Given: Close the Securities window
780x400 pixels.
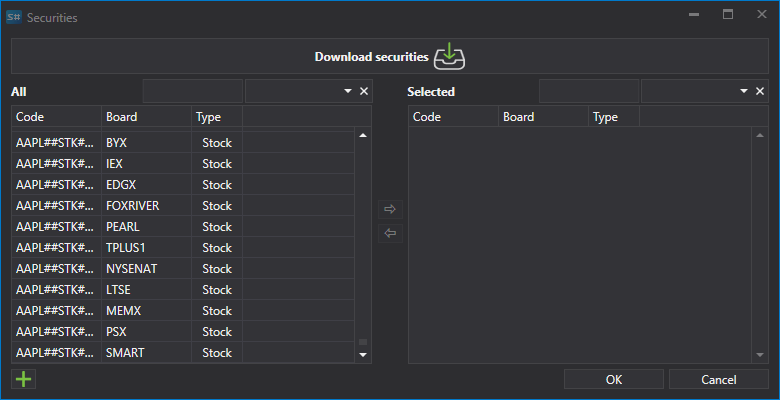Looking at the screenshot, I should 762,14.
